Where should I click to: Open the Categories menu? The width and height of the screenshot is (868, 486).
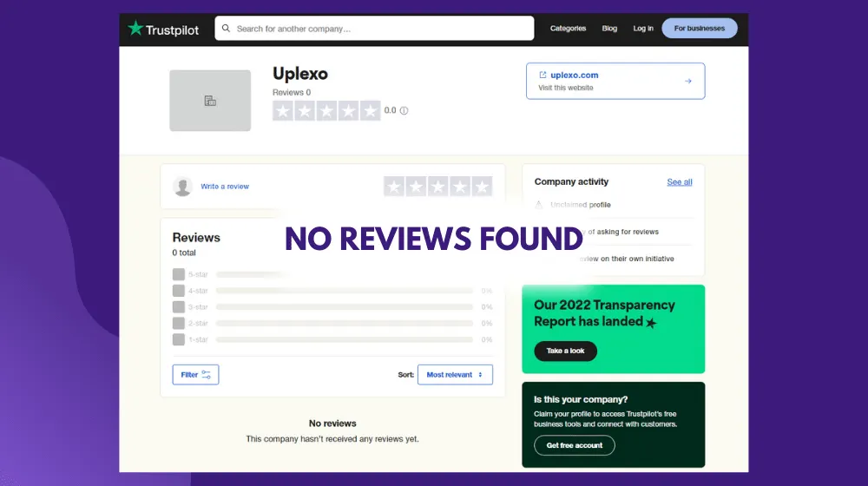click(x=568, y=29)
